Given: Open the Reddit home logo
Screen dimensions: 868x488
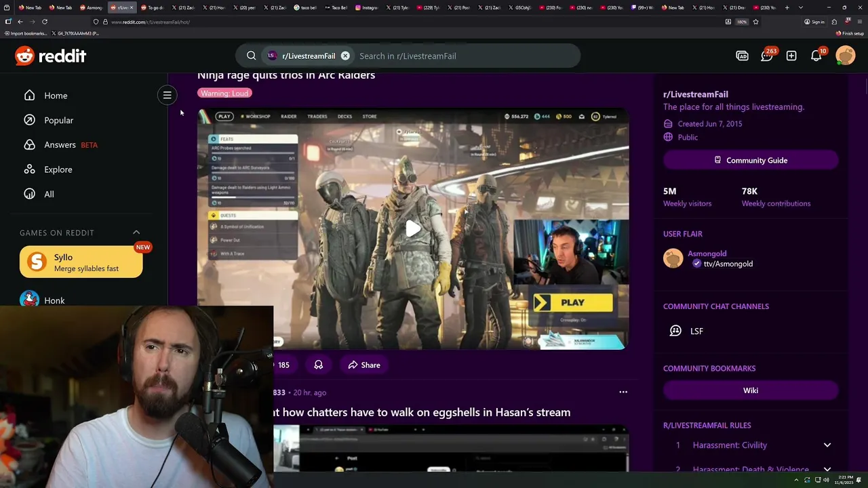Looking at the screenshot, I should click(51, 56).
